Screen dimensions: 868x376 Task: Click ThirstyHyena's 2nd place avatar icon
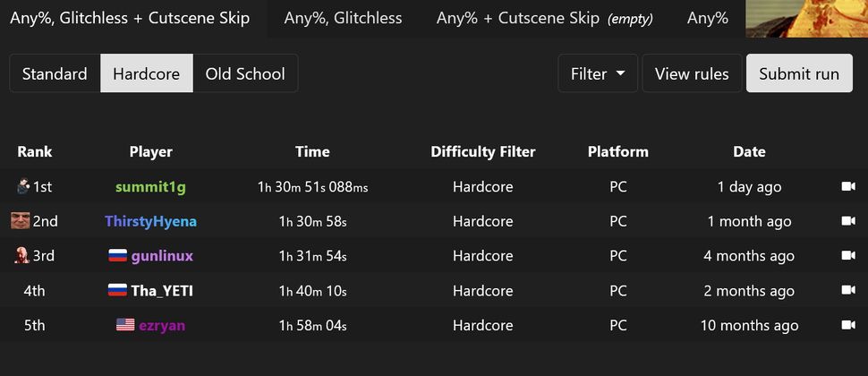click(20, 221)
